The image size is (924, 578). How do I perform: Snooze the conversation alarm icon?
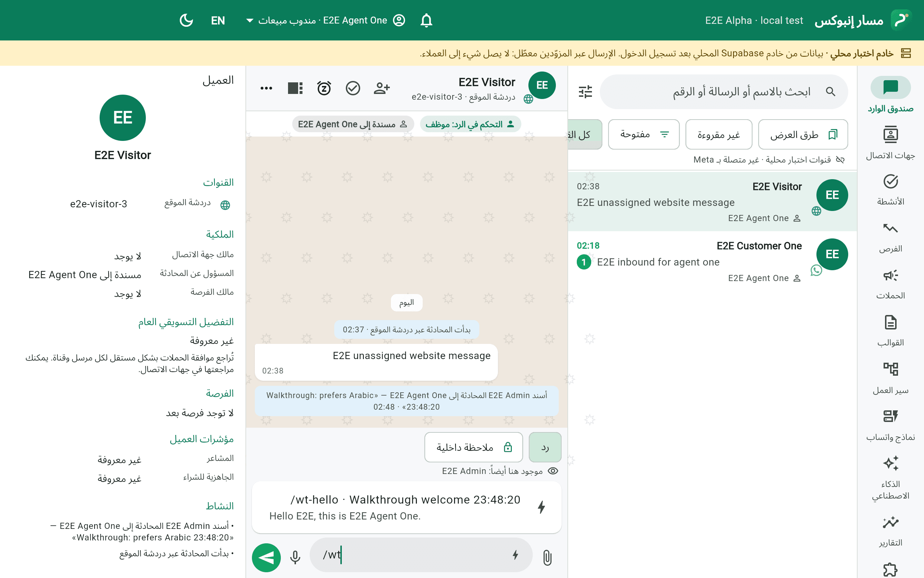324,88
